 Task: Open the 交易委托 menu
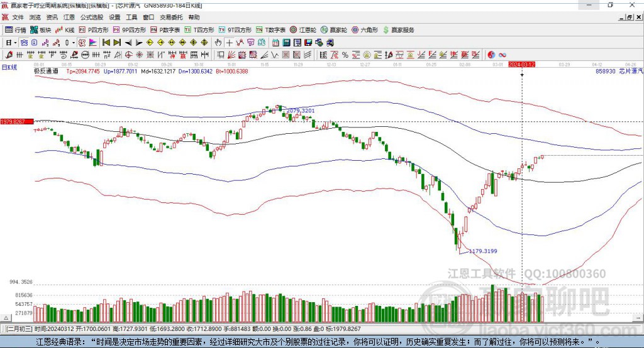tap(171, 17)
